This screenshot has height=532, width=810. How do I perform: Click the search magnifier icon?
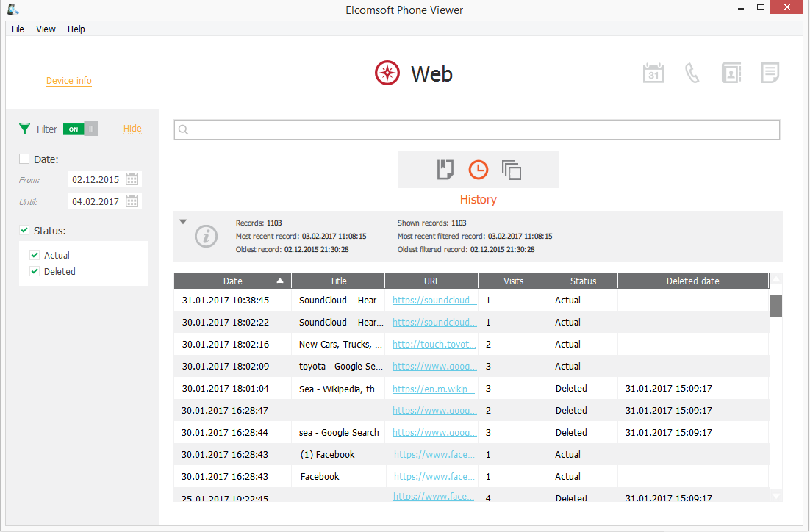pyautogui.click(x=183, y=129)
